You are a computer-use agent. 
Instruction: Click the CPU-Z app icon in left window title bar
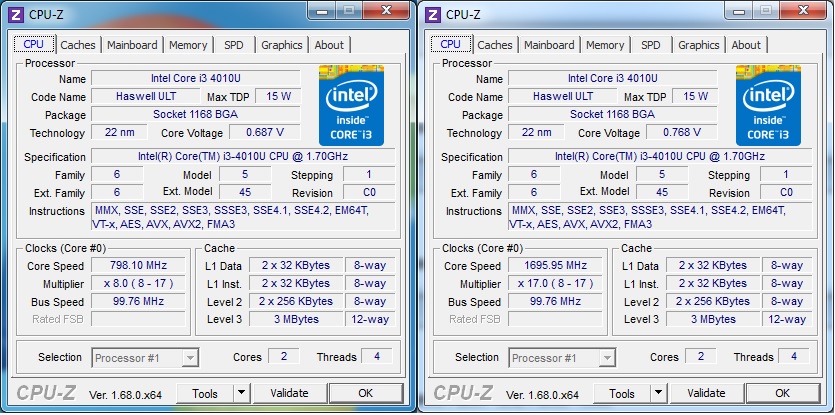click(17, 14)
